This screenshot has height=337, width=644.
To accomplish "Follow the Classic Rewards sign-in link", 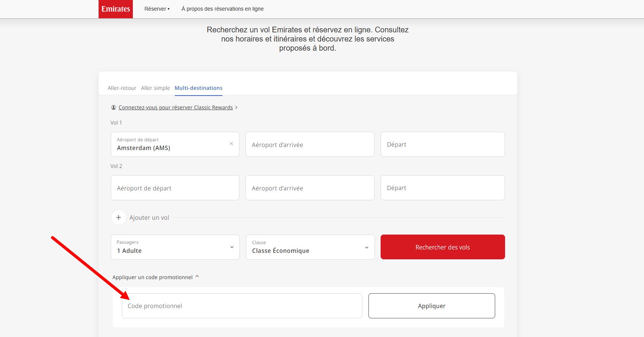I will pos(175,107).
